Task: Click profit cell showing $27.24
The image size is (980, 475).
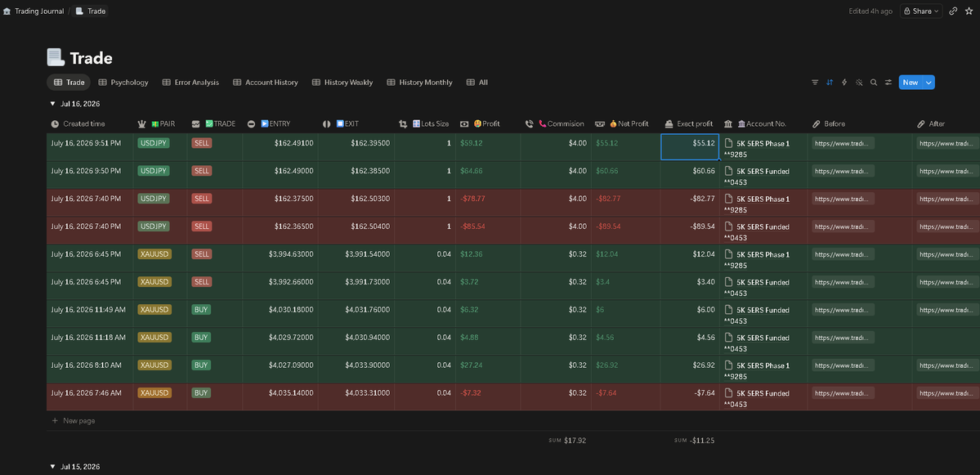Action: [x=487, y=370]
